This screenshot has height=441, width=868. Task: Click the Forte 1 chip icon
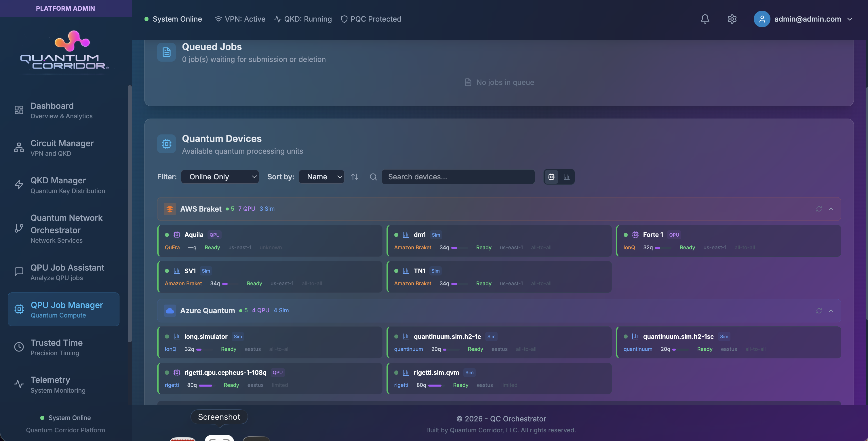[x=635, y=235]
